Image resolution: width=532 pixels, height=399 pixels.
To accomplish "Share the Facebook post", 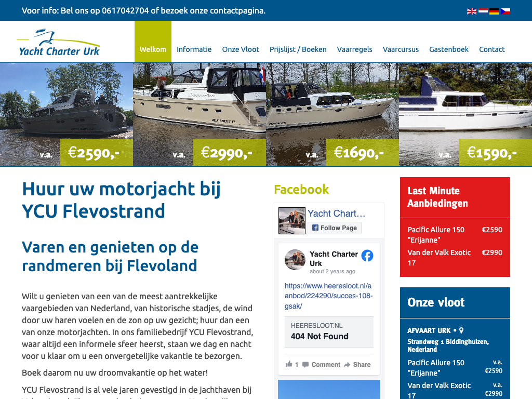I will (x=357, y=364).
